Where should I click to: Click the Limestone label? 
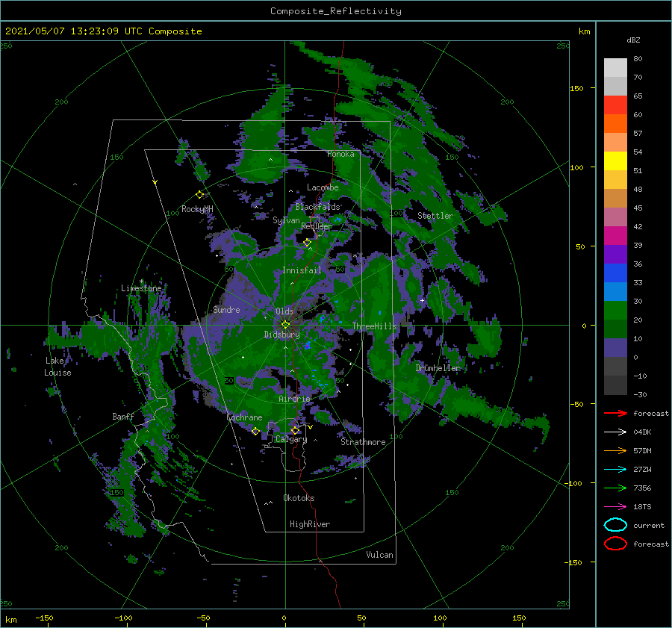[141, 288]
